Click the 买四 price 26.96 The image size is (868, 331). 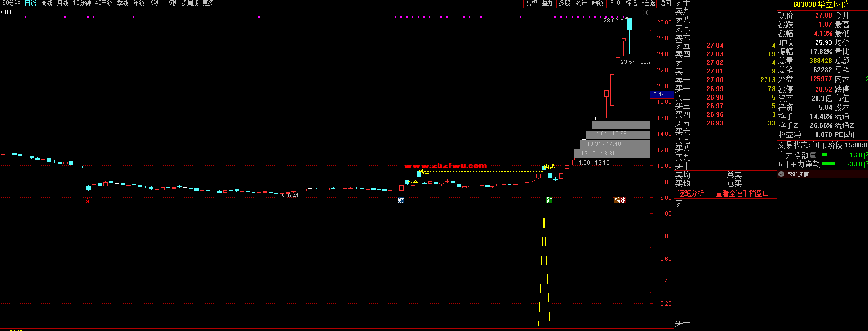(x=715, y=114)
